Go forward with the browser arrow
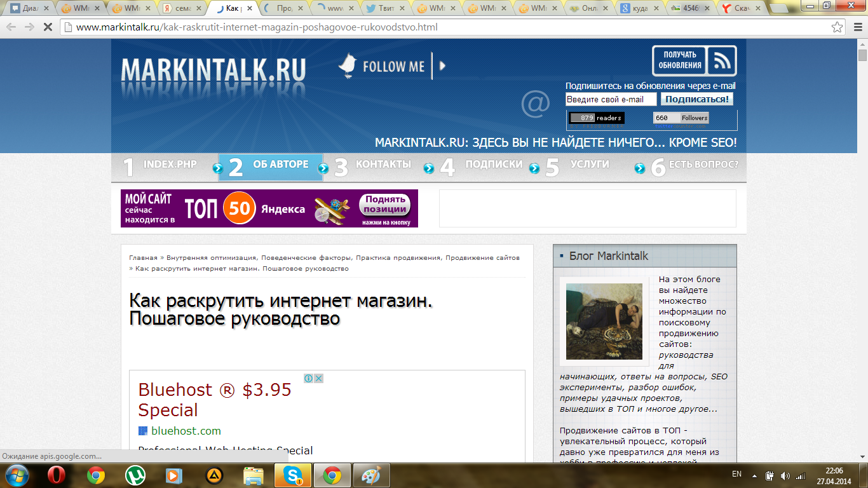This screenshot has width=868, height=488. click(x=29, y=27)
